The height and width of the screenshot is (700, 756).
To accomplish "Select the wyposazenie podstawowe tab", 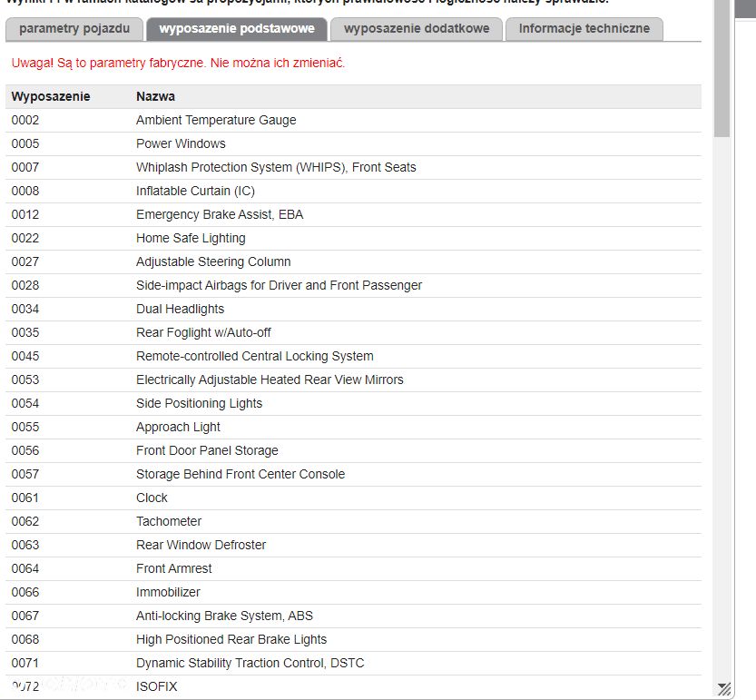I will click(237, 29).
